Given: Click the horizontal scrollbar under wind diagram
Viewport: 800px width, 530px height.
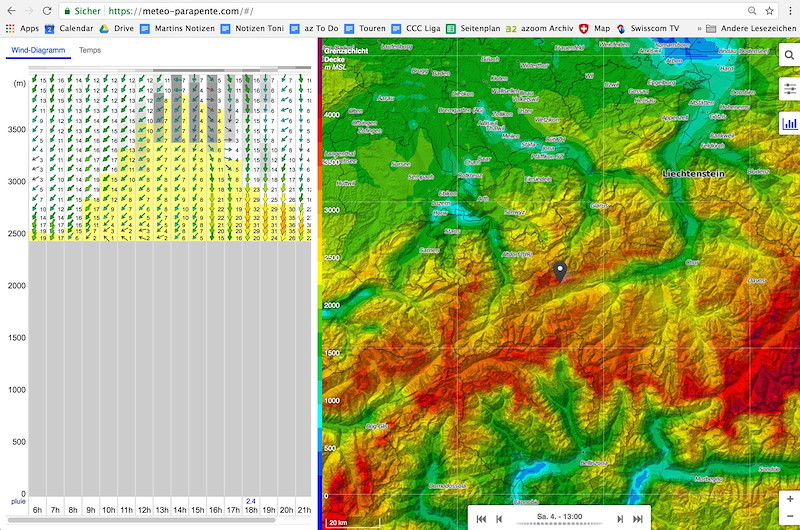Looking at the screenshot, I should [x=141, y=520].
